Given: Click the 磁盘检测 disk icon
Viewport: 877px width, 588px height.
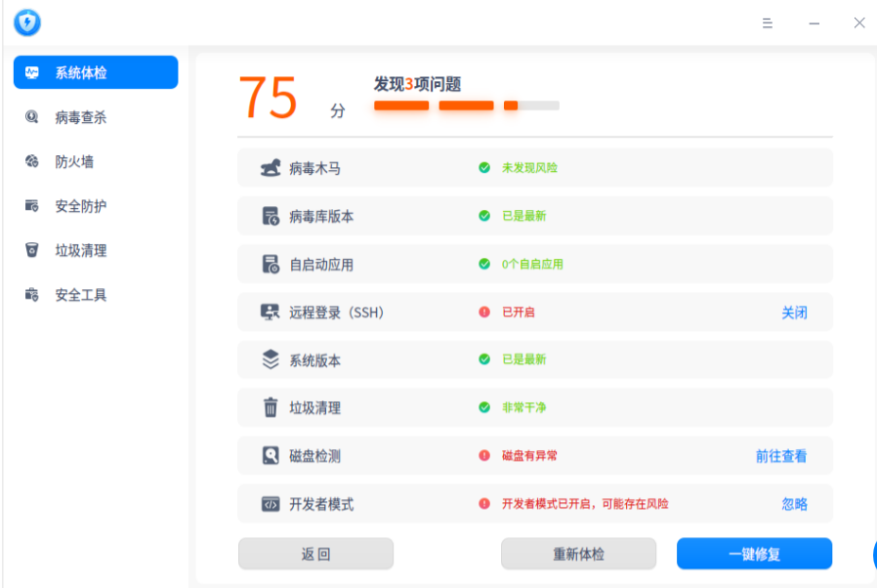Looking at the screenshot, I should [271, 455].
